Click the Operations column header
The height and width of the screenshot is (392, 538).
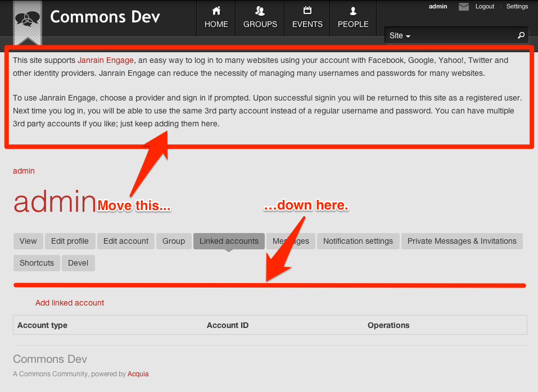tap(388, 325)
